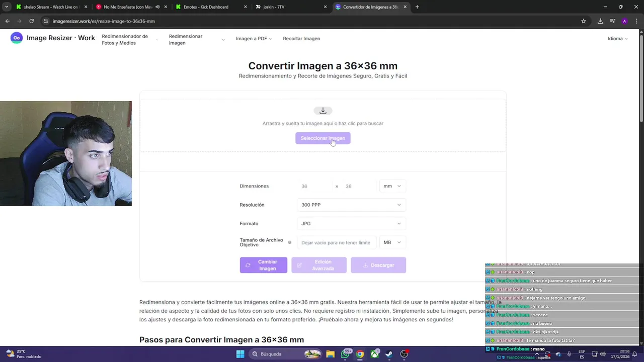
Task: Go back with the browser back arrow
Action: [x=7, y=21]
